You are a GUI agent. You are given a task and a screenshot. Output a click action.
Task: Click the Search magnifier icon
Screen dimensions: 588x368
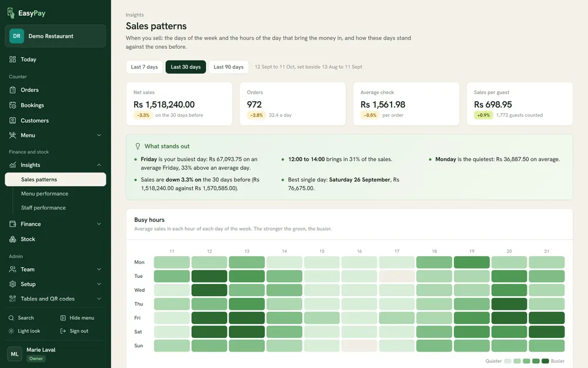point(11,318)
